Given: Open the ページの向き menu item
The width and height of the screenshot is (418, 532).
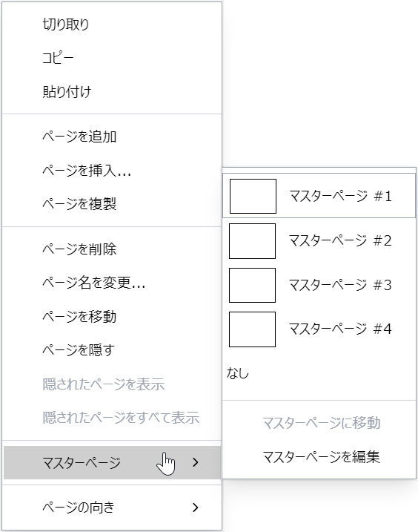Looking at the screenshot, I should point(112,508).
